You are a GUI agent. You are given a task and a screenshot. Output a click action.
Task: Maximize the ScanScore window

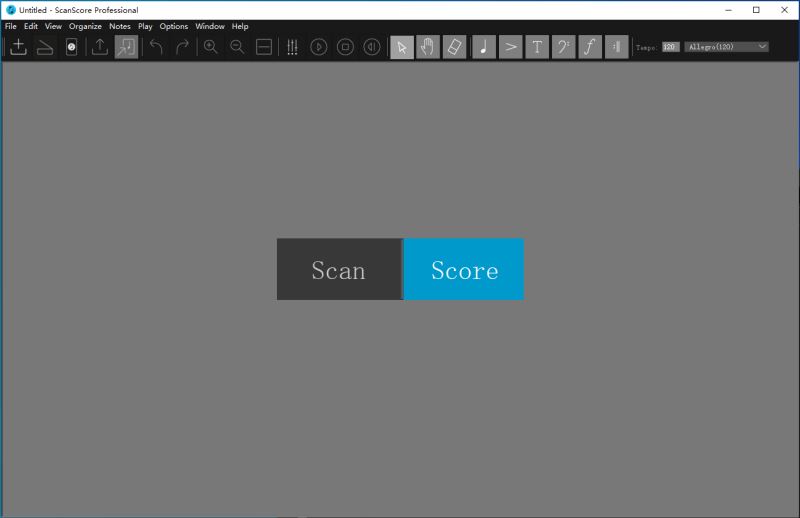tap(756, 10)
